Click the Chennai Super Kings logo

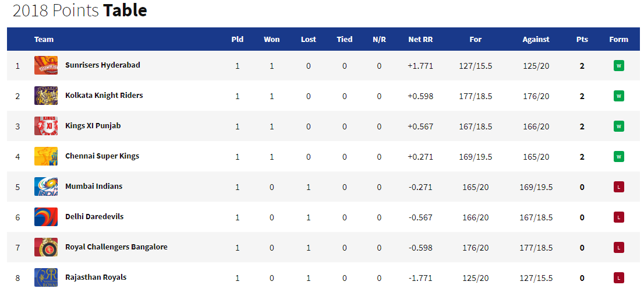tap(46, 156)
